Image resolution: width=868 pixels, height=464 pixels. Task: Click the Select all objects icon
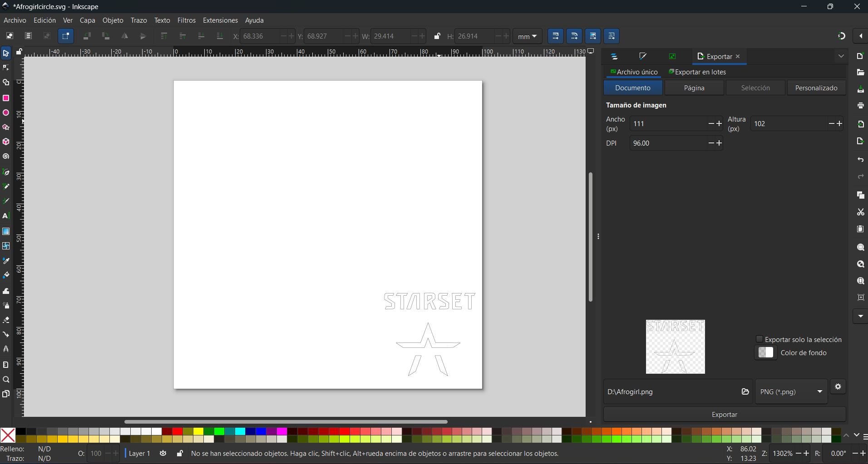click(10, 36)
